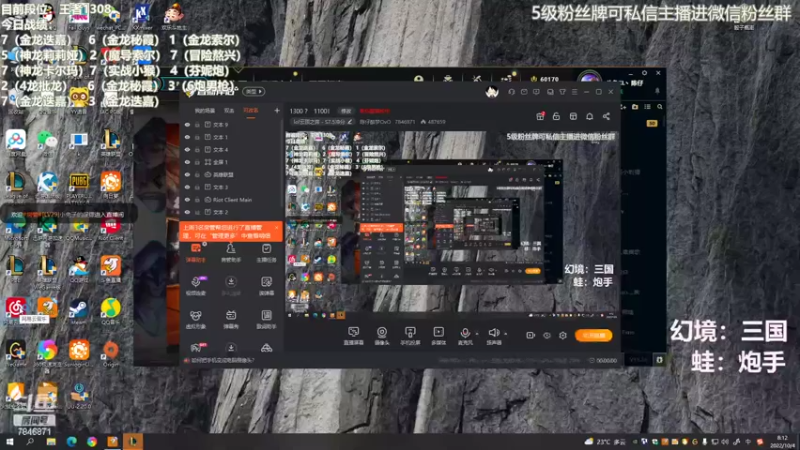
Task: Open the customer service headset icon
Action: point(512,92)
